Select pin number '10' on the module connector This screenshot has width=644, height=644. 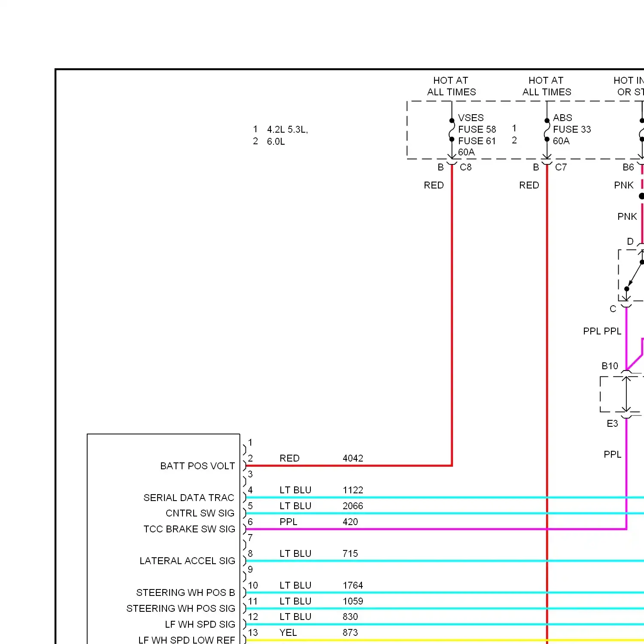(x=253, y=586)
